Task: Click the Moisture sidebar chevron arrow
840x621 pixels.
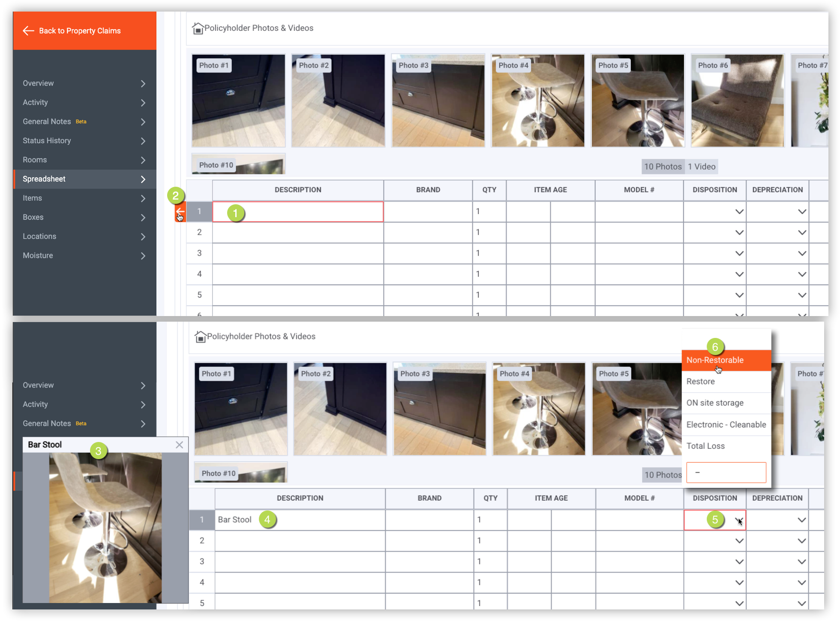Action: [x=143, y=256]
